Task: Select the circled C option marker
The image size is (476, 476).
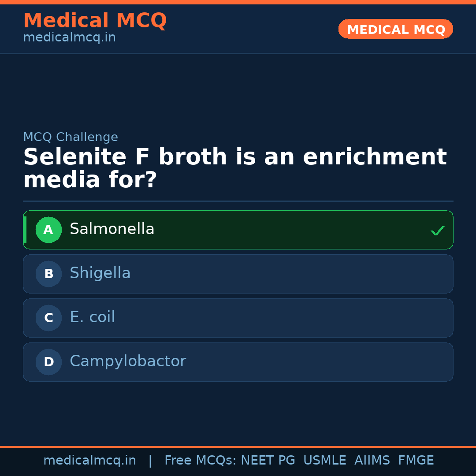Action: click(x=48, y=318)
